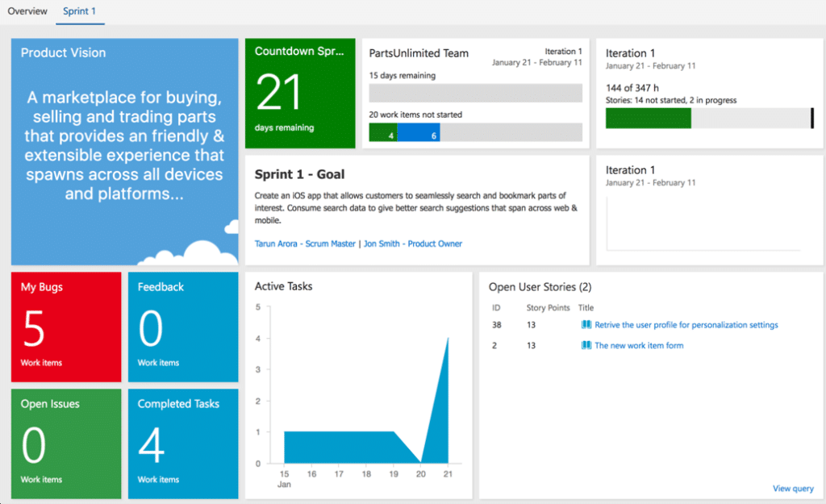
Task: Open the My Bugs tile
Action: pos(66,327)
